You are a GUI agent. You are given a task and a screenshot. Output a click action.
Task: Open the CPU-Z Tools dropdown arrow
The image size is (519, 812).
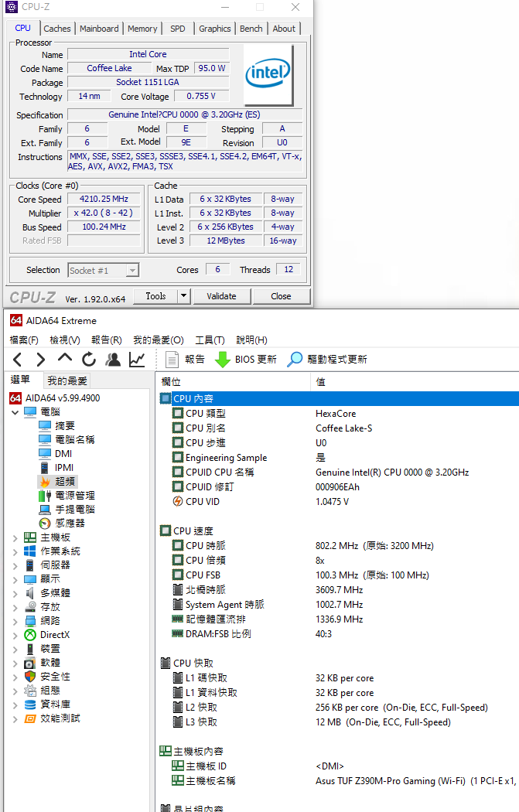(183, 296)
